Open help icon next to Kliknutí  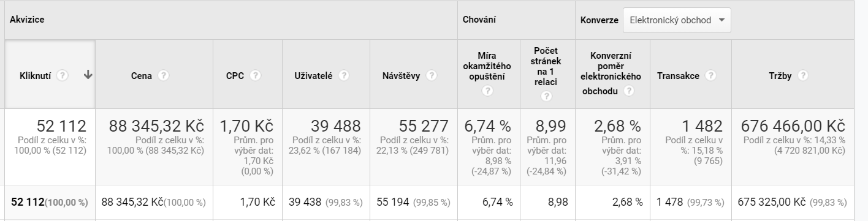(62, 75)
